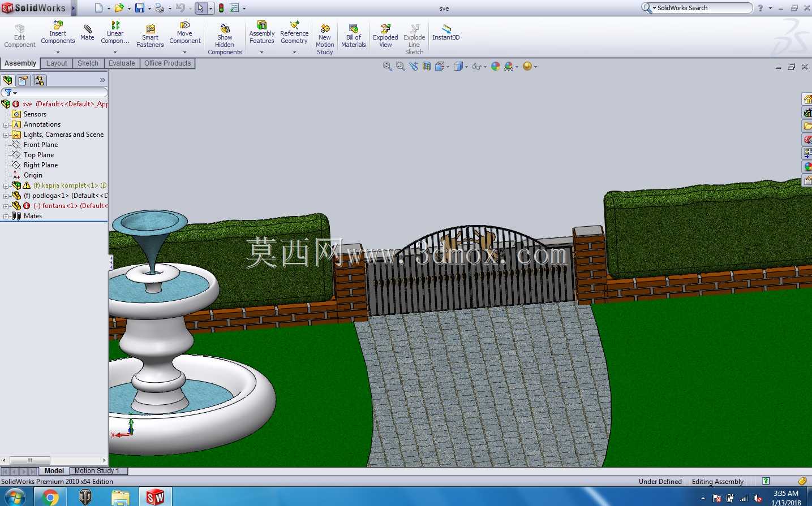Expand kapija komplet<1> tree node
The height and width of the screenshot is (506, 812).
tap(6, 185)
